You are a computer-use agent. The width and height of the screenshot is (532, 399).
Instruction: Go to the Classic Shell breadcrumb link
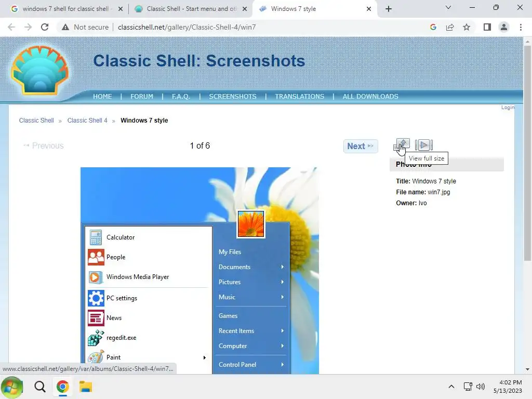point(36,121)
